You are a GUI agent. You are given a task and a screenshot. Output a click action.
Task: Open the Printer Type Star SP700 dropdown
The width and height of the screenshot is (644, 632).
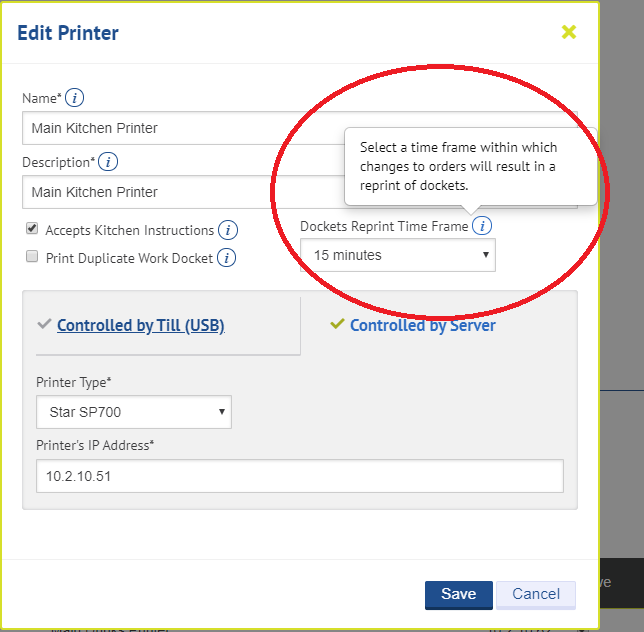click(134, 412)
